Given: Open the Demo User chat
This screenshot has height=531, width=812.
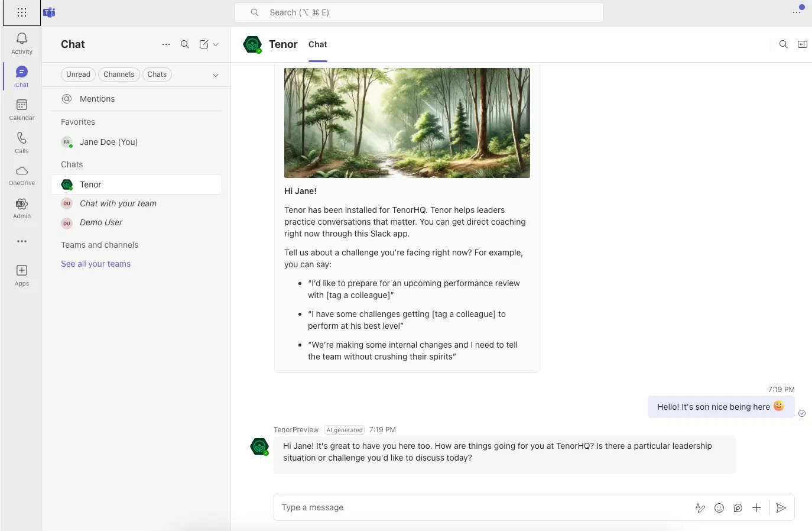Looking at the screenshot, I should click(137, 222).
